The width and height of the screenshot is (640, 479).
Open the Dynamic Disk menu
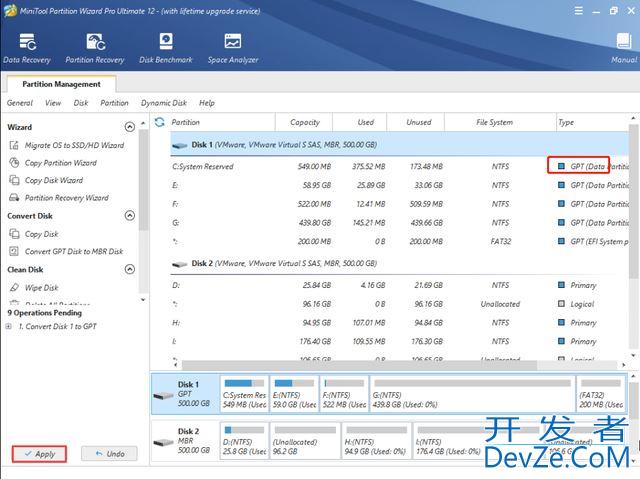(x=164, y=103)
